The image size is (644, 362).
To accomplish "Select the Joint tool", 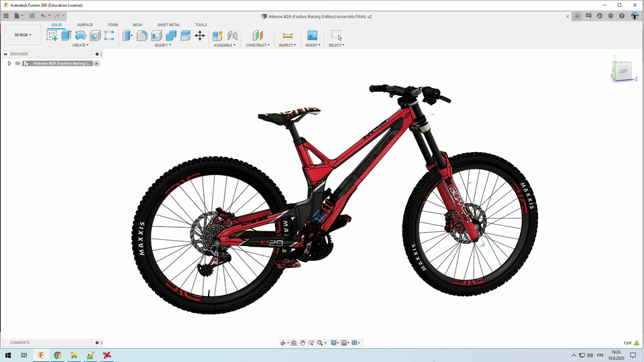I will pyautogui.click(x=232, y=36).
